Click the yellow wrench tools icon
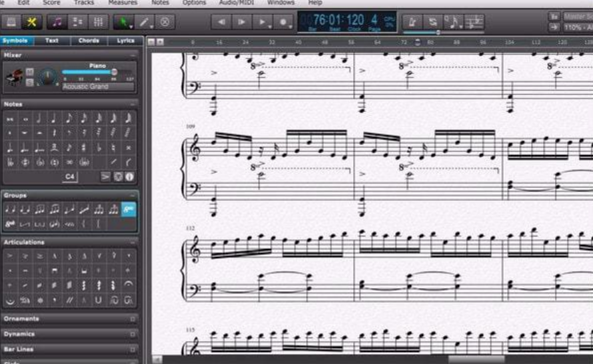Image resolution: width=593 pixels, height=364 pixels. click(x=31, y=22)
